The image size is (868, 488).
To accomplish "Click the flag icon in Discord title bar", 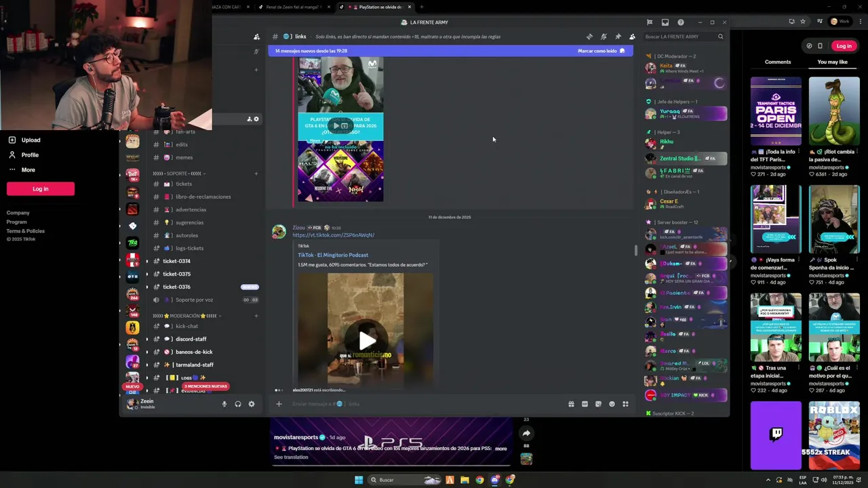I will pos(649,22).
